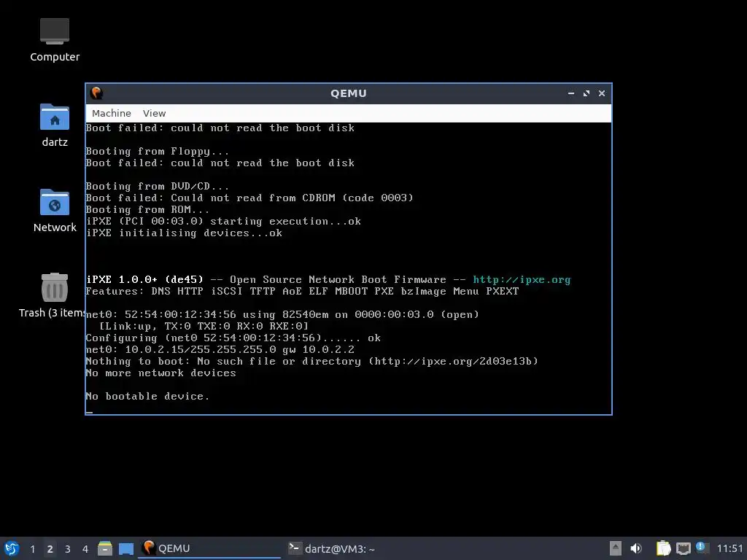Select the Network desktop icon
The height and width of the screenshot is (560, 747).
click(55, 211)
